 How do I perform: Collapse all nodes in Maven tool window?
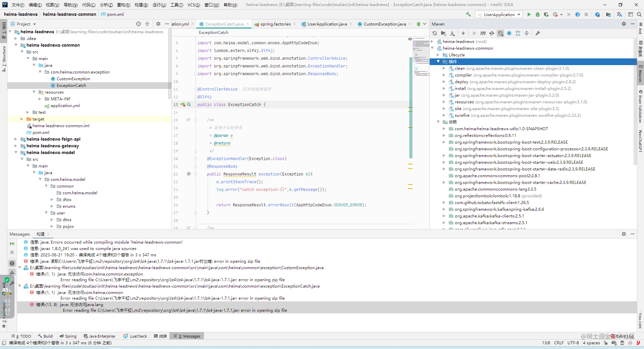click(x=527, y=33)
